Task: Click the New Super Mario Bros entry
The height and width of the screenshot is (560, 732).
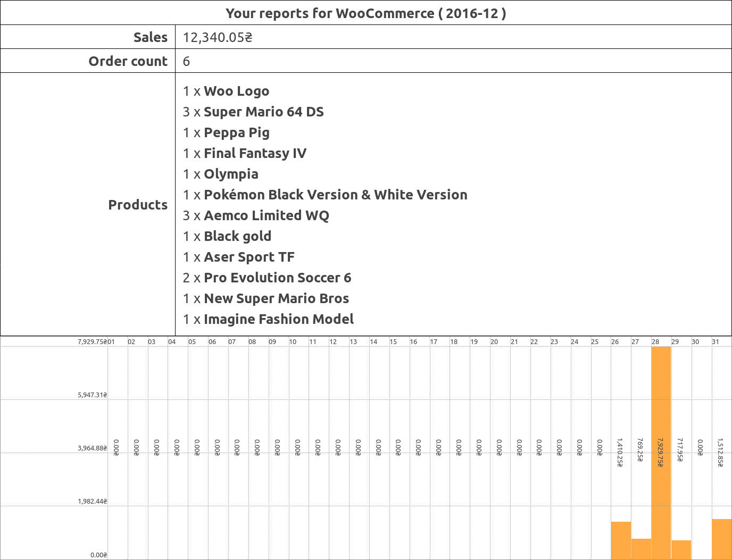Action: [266, 298]
